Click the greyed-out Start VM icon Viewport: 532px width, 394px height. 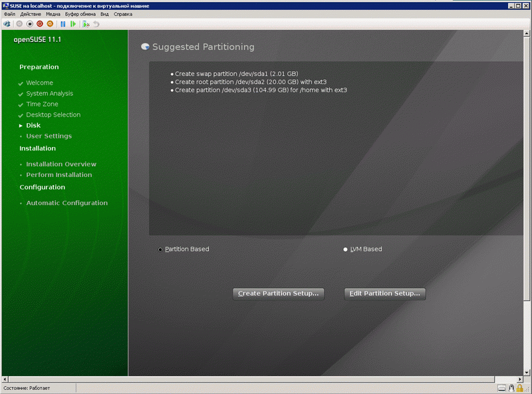[19, 24]
